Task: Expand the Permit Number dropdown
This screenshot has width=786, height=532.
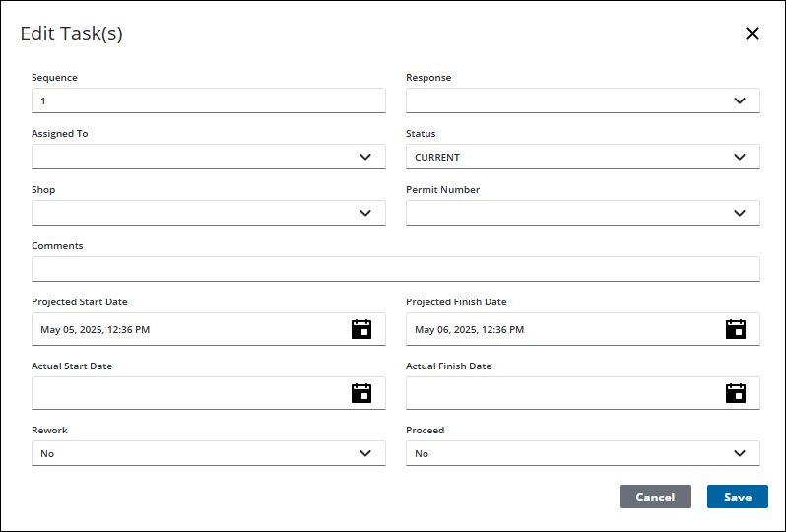Action: (582, 213)
